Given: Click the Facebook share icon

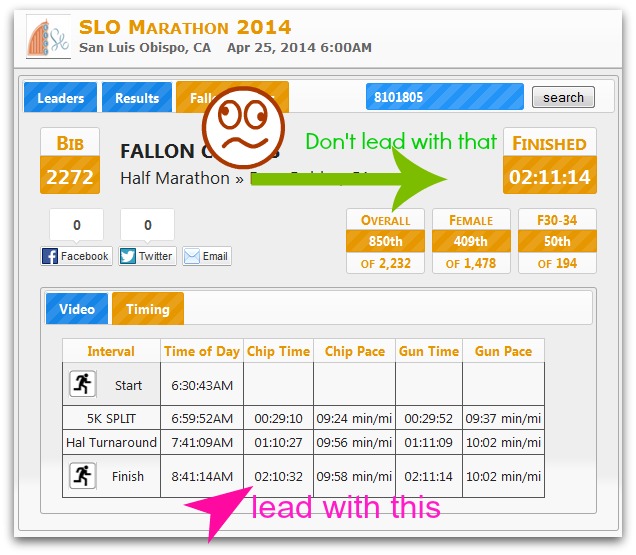Looking at the screenshot, I should click(51, 256).
